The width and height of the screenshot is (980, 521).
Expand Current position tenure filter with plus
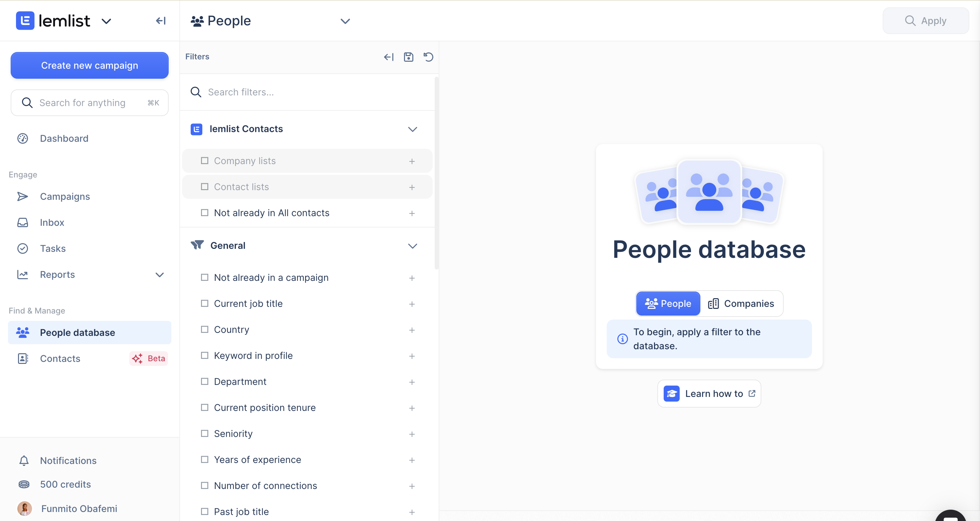(412, 408)
